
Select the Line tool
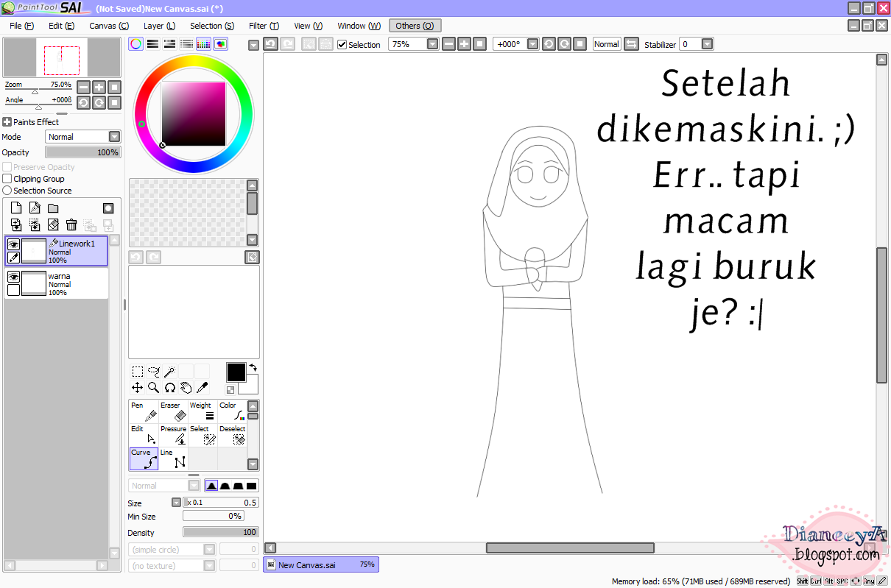click(x=173, y=458)
